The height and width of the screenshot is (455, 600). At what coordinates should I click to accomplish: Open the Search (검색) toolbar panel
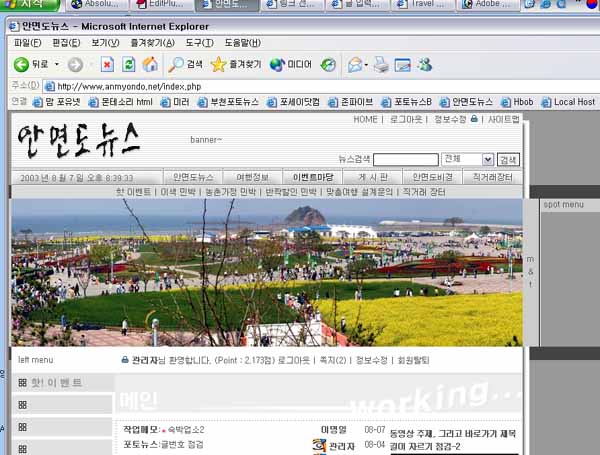185,64
